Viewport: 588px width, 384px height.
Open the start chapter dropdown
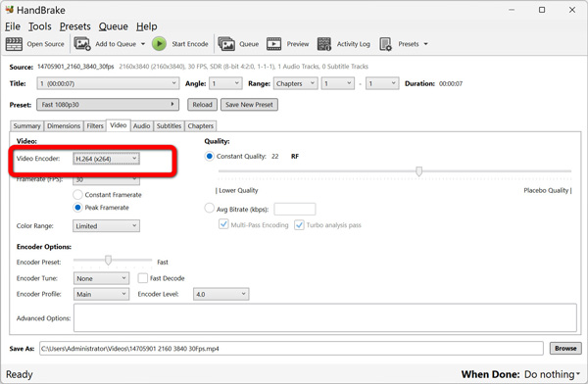(x=338, y=83)
